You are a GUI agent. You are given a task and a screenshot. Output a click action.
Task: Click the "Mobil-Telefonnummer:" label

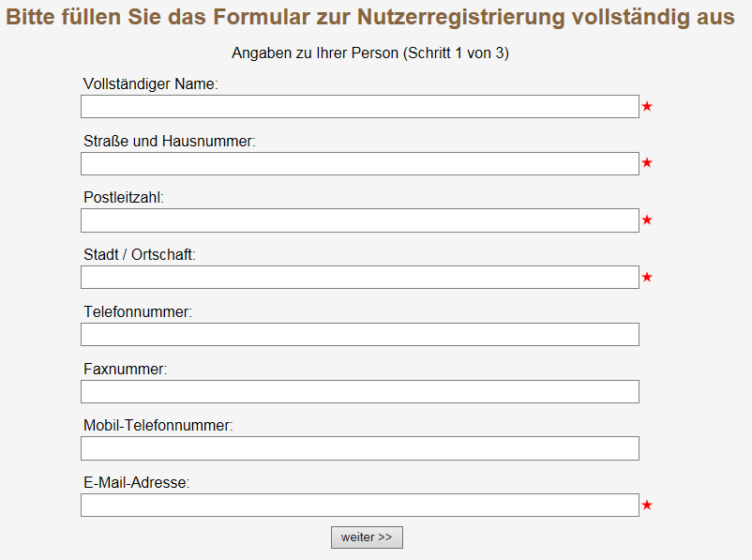click(x=158, y=426)
